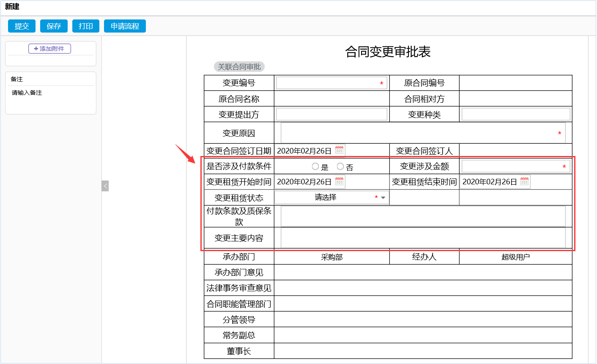Open calendar for 变更租赁开始时间
This screenshot has height=364, width=597.
coord(339,181)
